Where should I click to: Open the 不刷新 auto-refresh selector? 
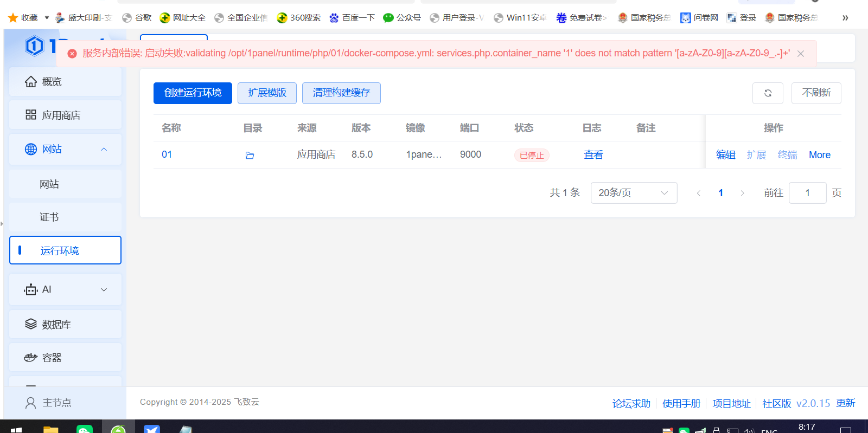pos(816,93)
